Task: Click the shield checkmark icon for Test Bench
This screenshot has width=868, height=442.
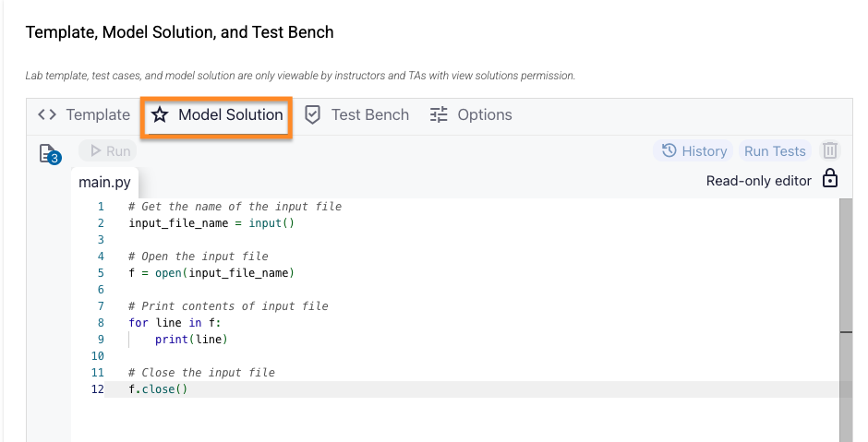Action: (313, 115)
